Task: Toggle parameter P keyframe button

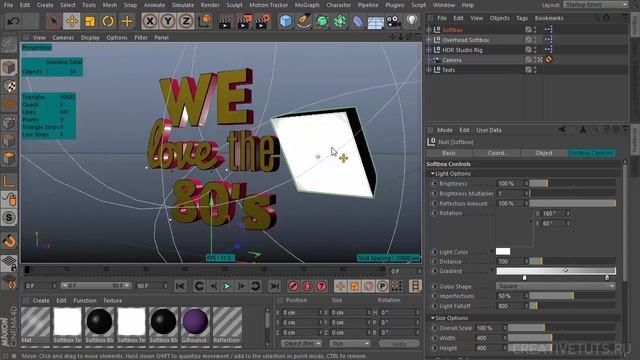Action: pos(382,286)
